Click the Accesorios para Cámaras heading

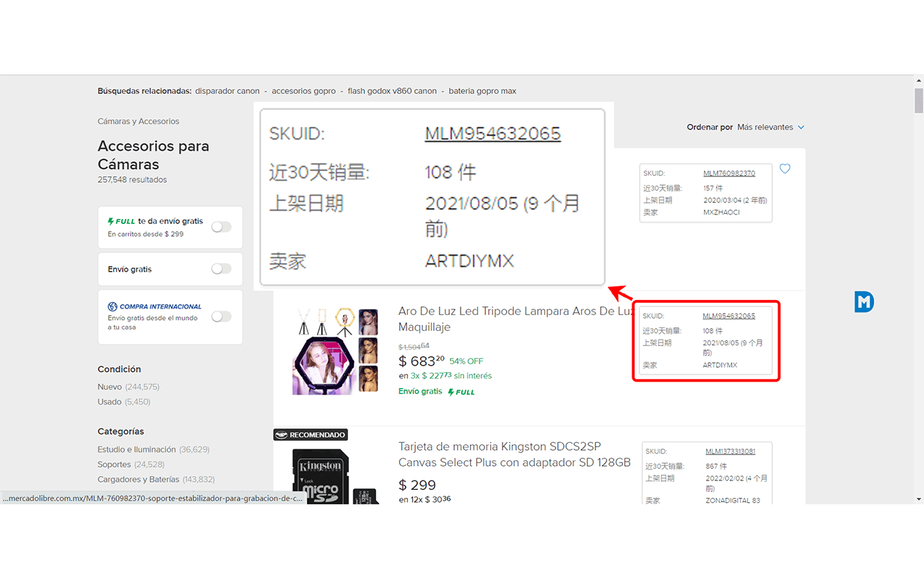click(x=153, y=155)
